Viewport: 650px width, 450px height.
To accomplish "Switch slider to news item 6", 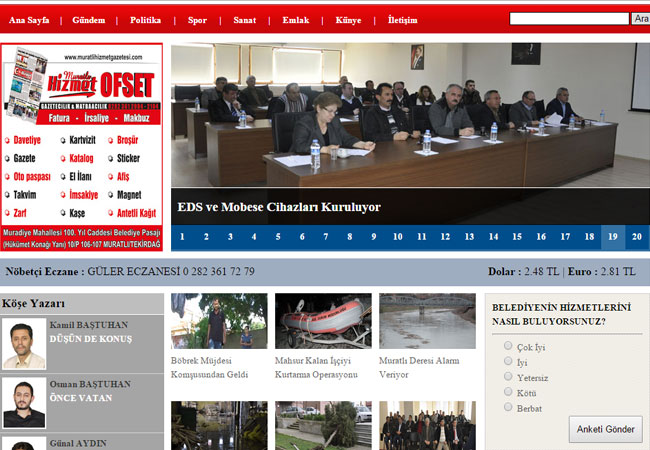I will click(302, 237).
